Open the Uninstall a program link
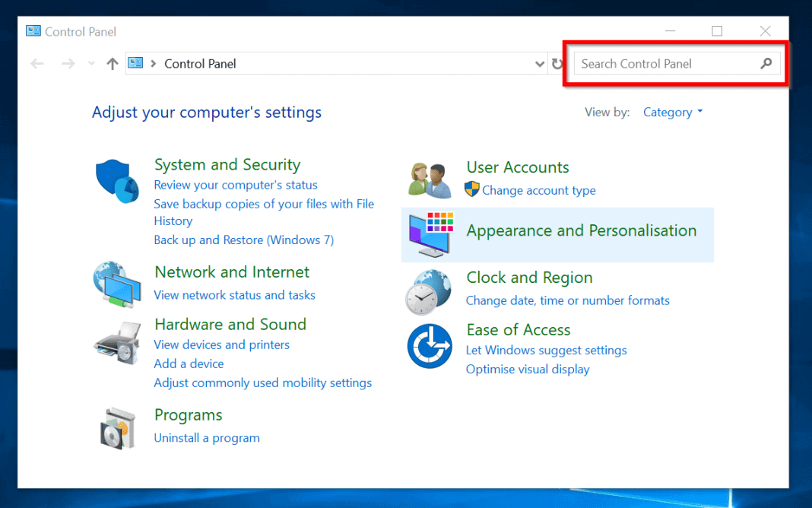The height and width of the screenshot is (508, 812). [207, 437]
